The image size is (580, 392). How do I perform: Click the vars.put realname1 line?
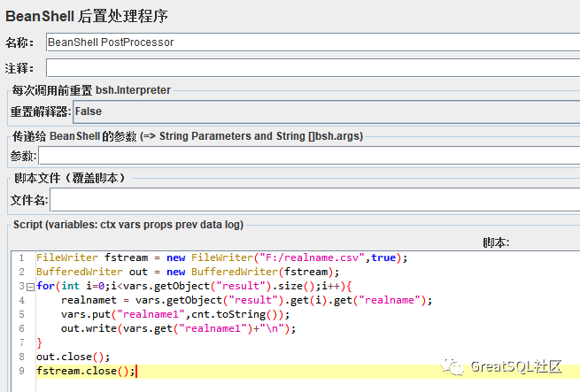175,314
